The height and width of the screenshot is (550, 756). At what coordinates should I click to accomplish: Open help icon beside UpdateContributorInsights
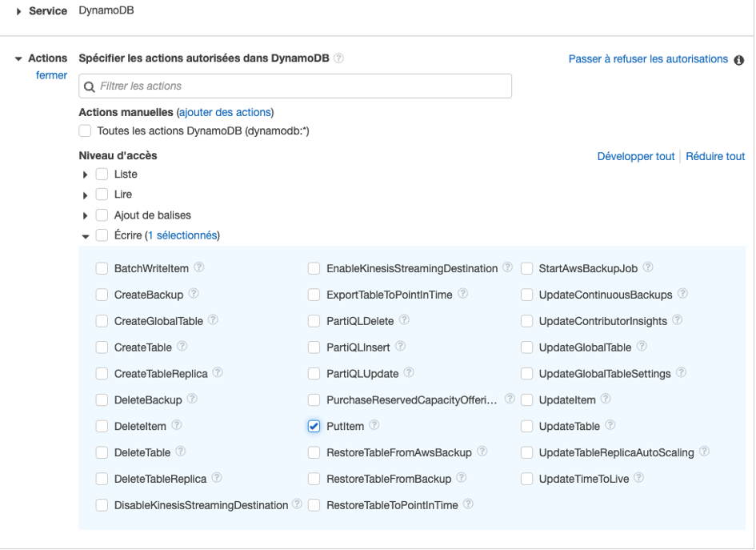pyautogui.click(x=678, y=320)
